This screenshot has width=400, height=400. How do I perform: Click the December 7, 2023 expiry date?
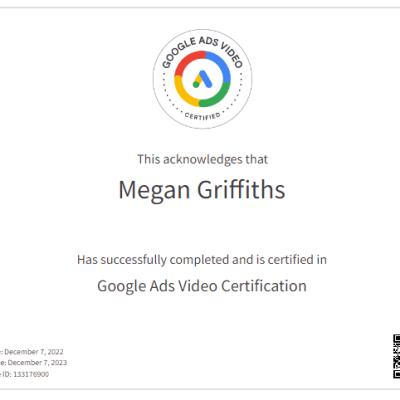(x=37, y=362)
